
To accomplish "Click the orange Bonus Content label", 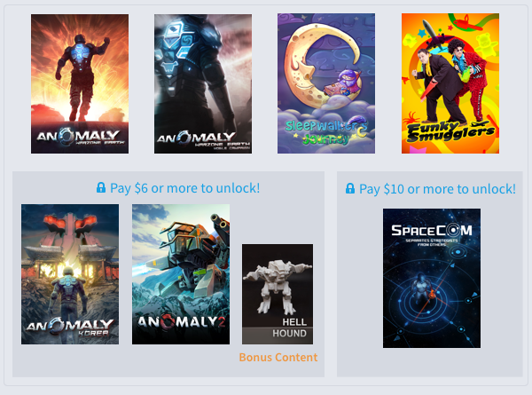I will pos(278,358).
